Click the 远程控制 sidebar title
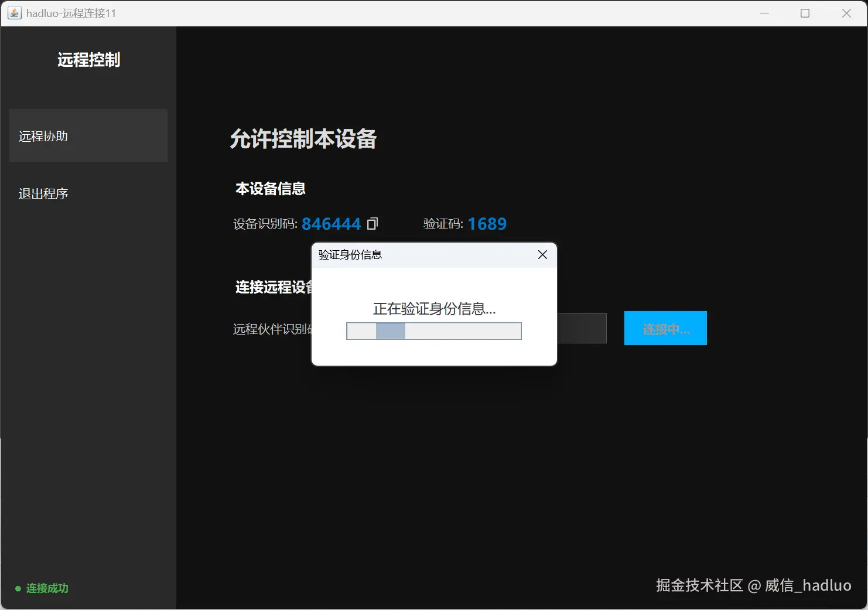Screen dimensions: 868x610 point(88,60)
